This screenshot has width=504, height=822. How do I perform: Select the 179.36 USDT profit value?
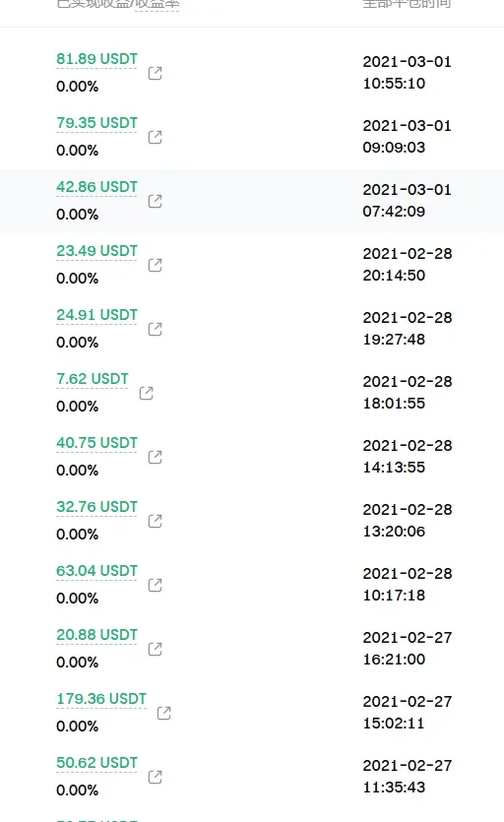point(101,699)
